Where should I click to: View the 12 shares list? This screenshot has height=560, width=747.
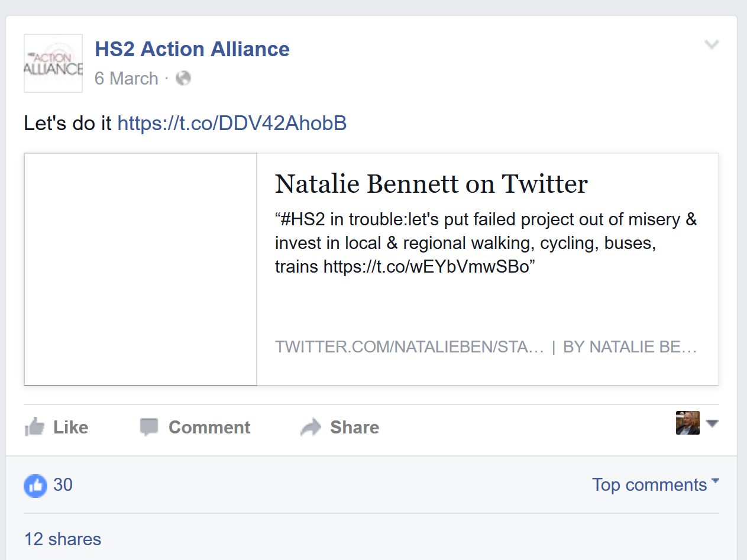pos(62,539)
